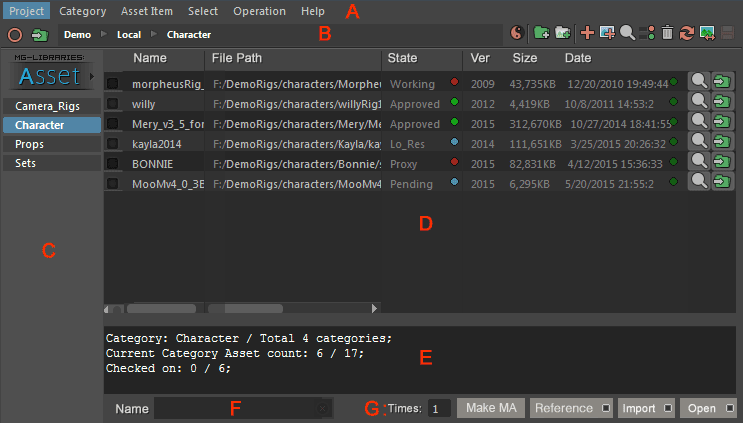Click the image folder with plus icon
Screen dimensions: 743x423
coord(562,33)
